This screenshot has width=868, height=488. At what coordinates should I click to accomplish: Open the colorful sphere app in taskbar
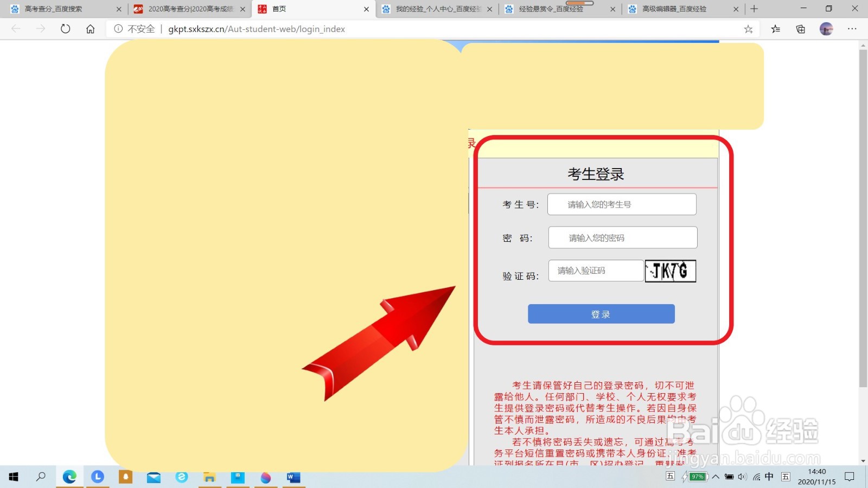[x=266, y=477]
